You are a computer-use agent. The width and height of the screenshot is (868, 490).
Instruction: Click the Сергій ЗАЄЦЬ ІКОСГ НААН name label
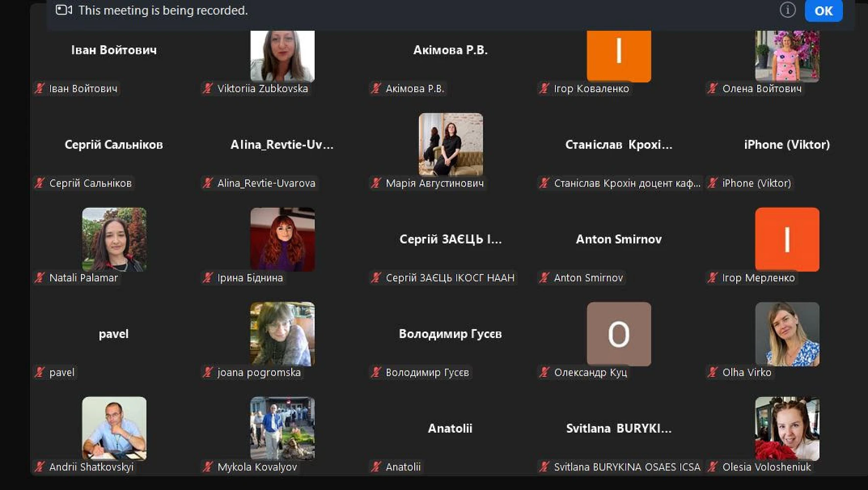pos(449,278)
